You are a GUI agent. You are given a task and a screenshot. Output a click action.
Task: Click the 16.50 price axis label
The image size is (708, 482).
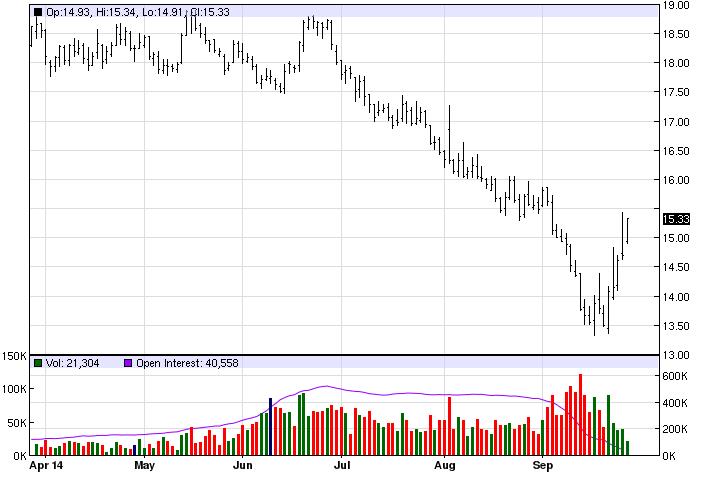point(676,151)
